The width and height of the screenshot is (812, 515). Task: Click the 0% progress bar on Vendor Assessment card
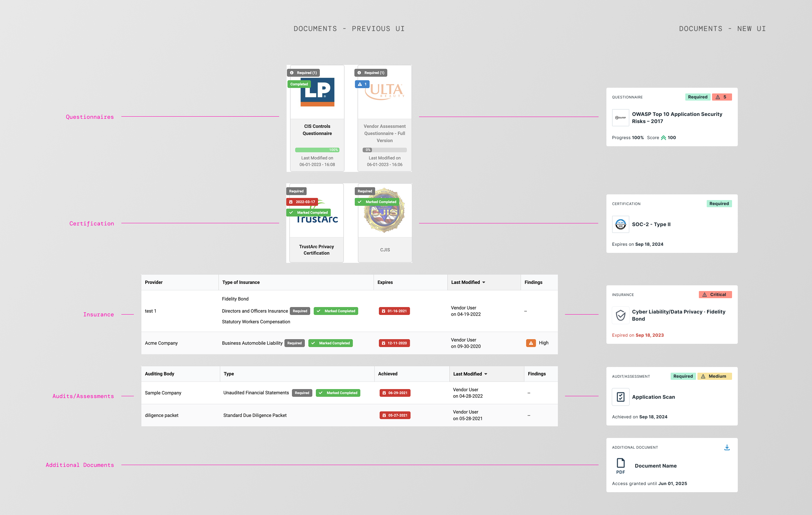pos(385,150)
